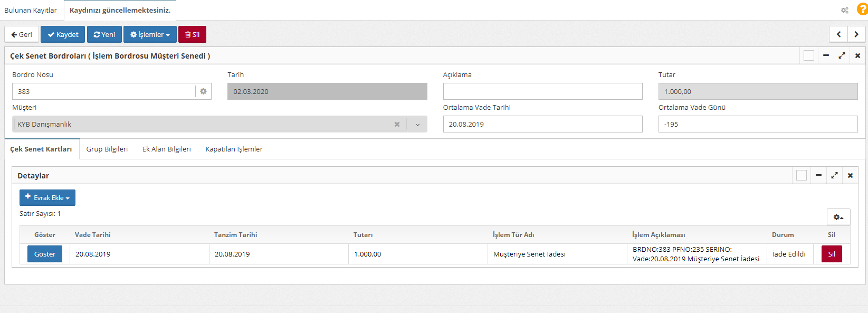
Task: Click the Göster button in the row
Action: (x=45, y=254)
